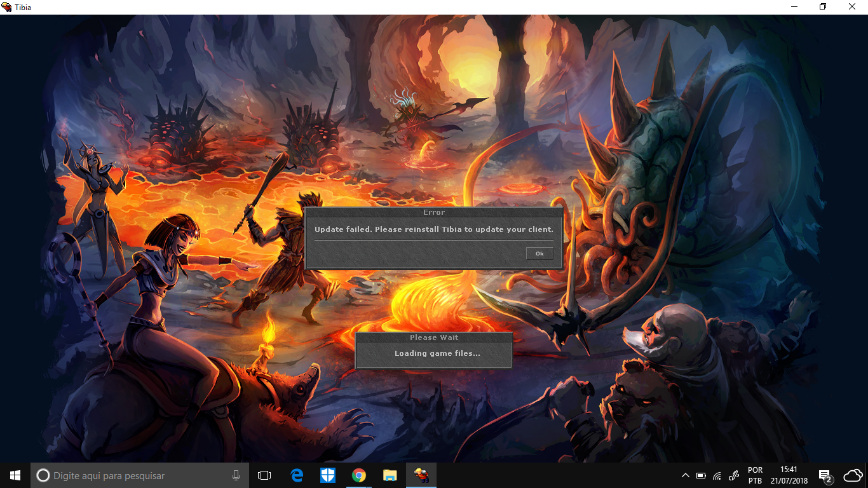Image resolution: width=868 pixels, height=488 pixels.
Task: Open the clock showing 15:41
Action: (x=789, y=475)
